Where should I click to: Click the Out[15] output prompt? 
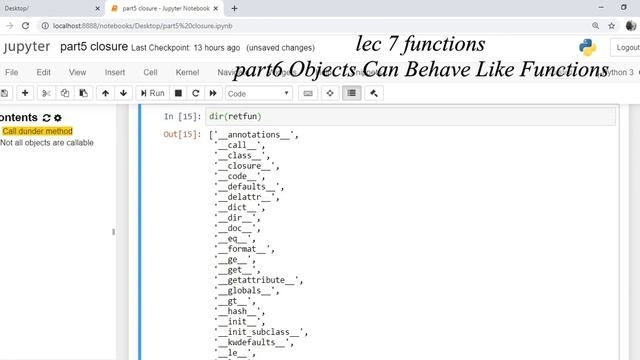(182, 134)
